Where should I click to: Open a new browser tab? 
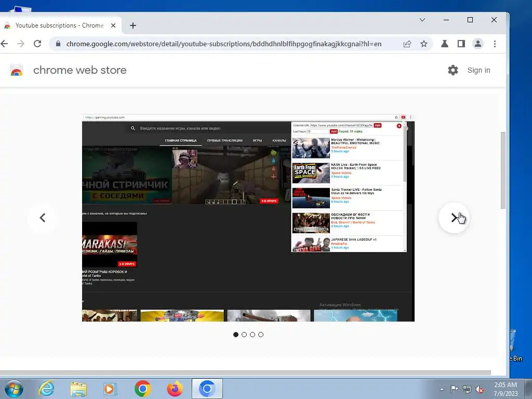point(133,25)
